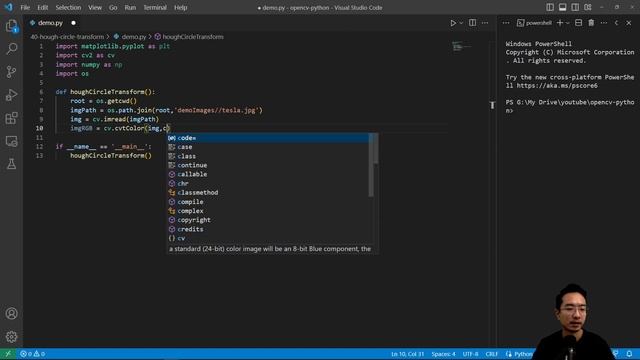Open the Run and Debug view
The image size is (640, 360).
click(x=11, y=95)
